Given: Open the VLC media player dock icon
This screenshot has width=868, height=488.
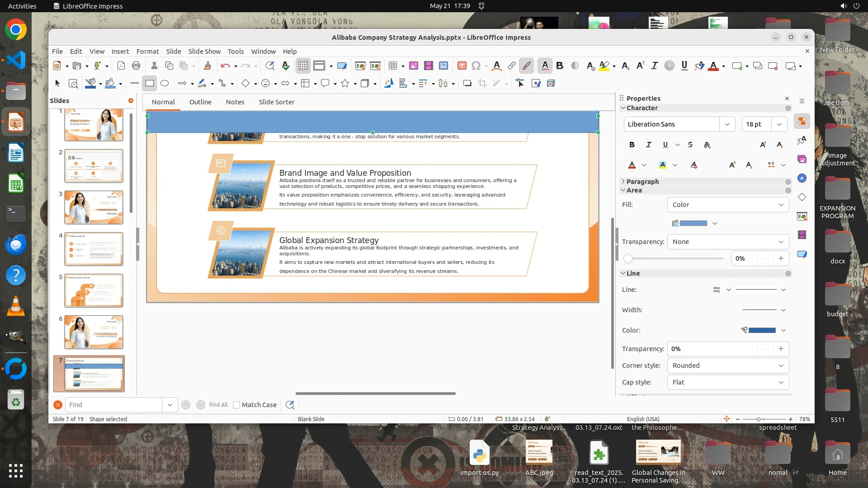Looking at the screenshot, I should (x=16, y=306).
